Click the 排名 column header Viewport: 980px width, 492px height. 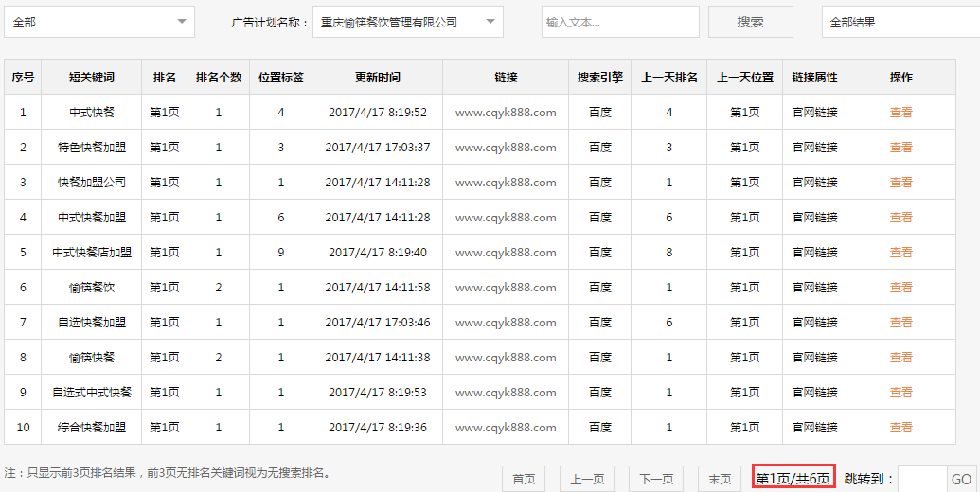164,78
